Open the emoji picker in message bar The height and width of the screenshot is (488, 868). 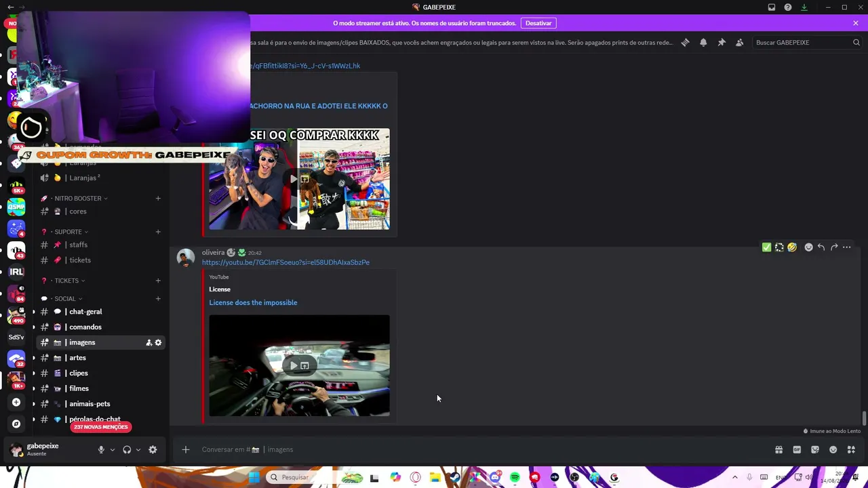(833, 449)
